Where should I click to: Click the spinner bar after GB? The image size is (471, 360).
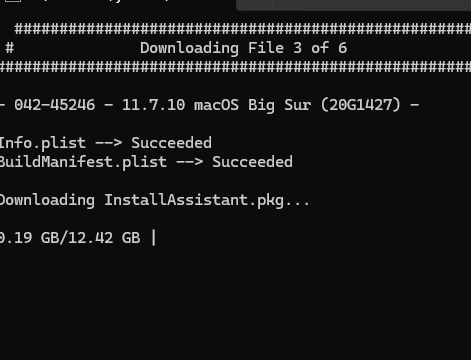tap(154, 238)
